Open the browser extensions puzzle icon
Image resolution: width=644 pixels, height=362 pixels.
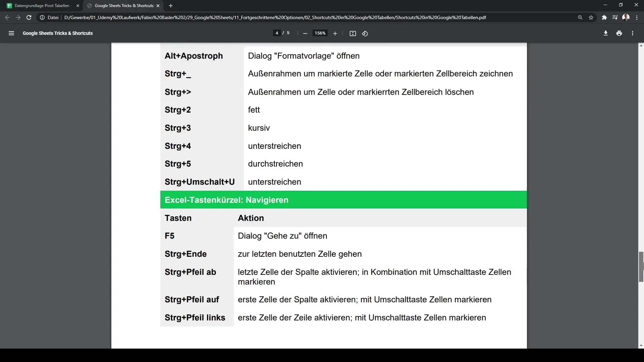[x=604, y=17]
